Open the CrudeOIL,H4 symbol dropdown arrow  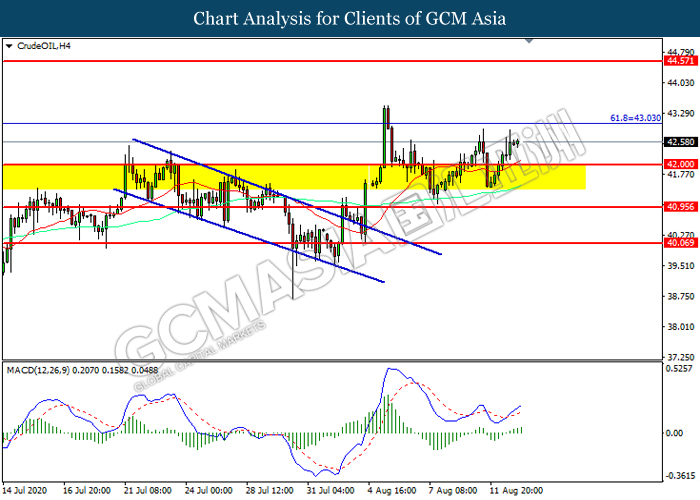[x=9, y=46]
